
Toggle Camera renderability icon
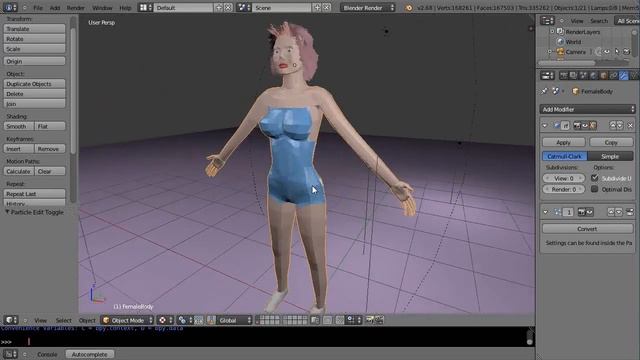(x=627, y=51)
